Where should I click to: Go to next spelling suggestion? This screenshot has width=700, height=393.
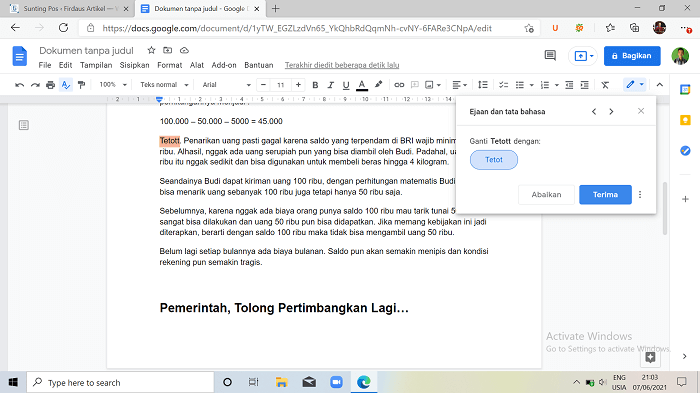[x=611, y=112]
